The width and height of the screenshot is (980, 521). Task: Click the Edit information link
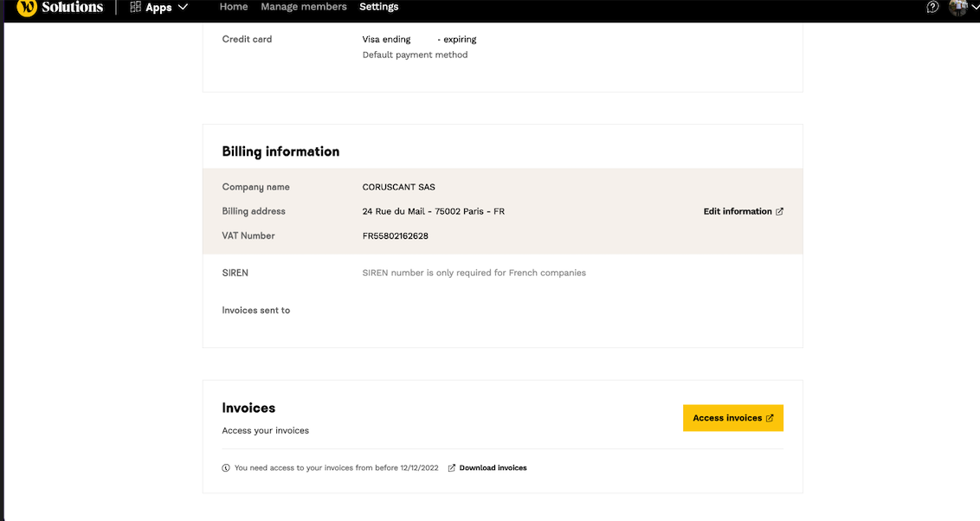738,211
